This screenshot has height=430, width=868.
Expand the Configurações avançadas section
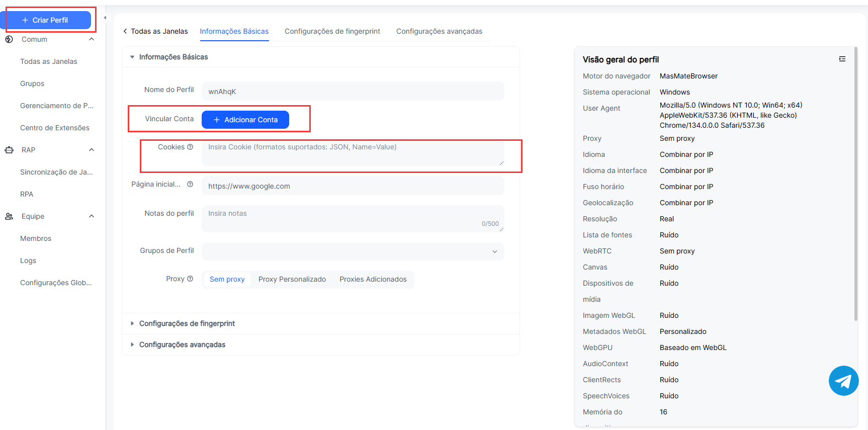point(182,345)
